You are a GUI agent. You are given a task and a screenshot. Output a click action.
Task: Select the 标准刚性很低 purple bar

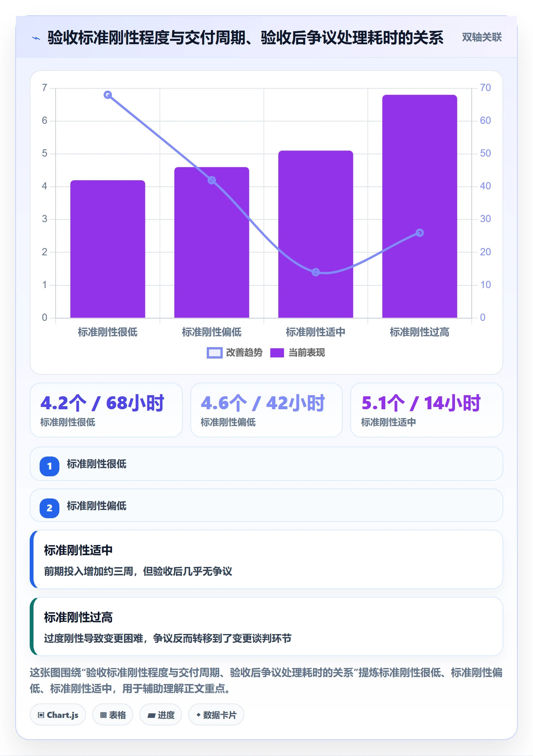tap(108, 249)
